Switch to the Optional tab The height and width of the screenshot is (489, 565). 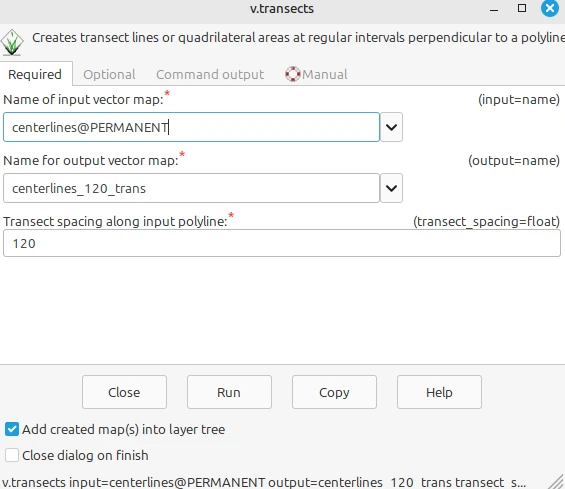pyautogui.click(x=109, y=74)
